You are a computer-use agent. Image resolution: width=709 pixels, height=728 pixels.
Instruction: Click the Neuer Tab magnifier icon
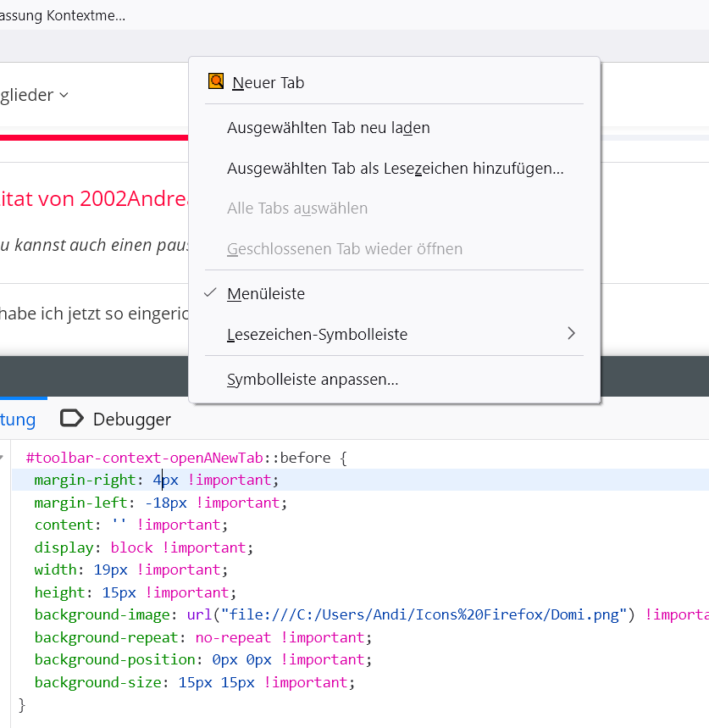[216, 82]
